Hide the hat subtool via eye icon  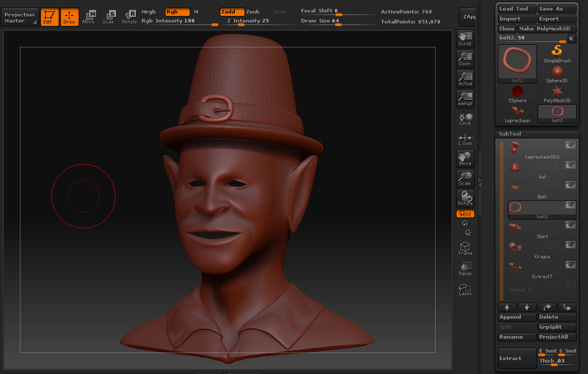point(570,165)
